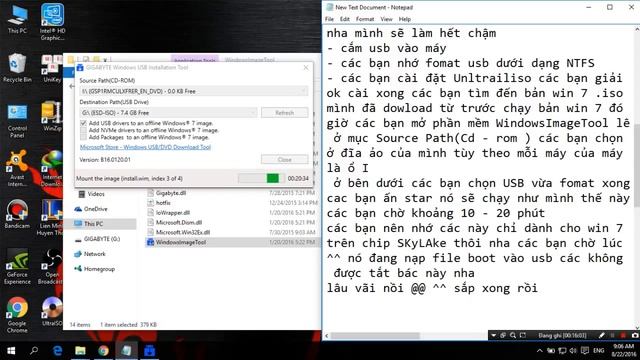
Task: Toggle Add USB drivers to offline Windows 7 image
Action: 83,123
